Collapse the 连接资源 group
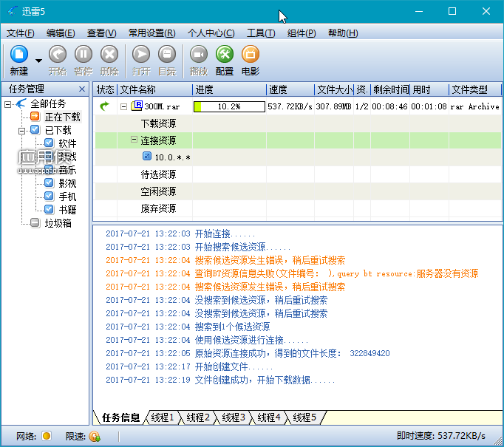 coord(134,140)
